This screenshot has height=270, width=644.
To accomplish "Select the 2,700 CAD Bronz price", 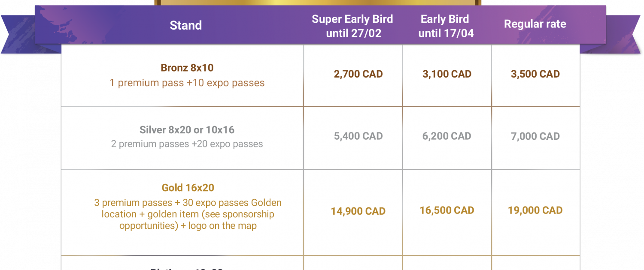I will pyautogui.click(x=358, y=74).
